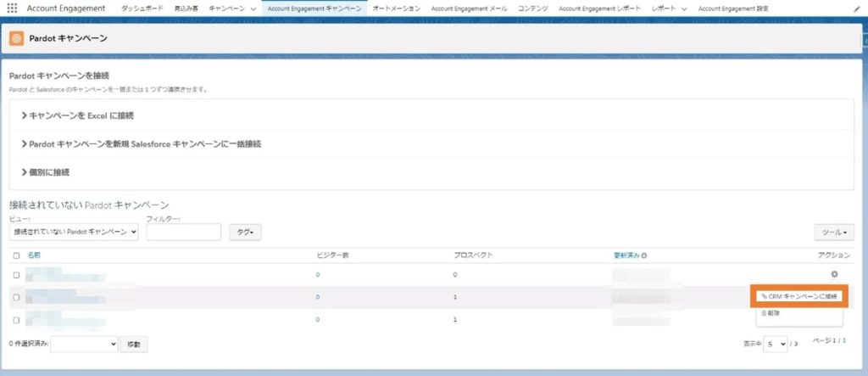Click the pencil edit navigation icon
Screen dimensions: 868x376
[858, 9]
